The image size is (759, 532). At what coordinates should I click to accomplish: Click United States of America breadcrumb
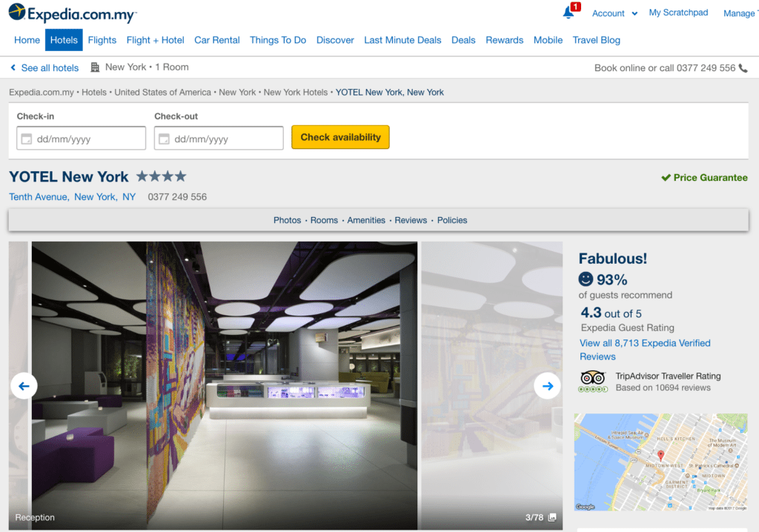click(162, 93)
